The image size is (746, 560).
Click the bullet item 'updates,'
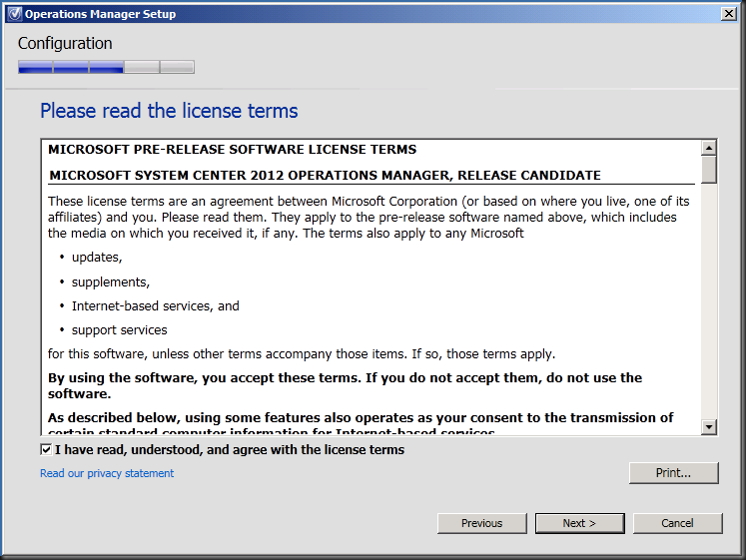click(97, 258)
